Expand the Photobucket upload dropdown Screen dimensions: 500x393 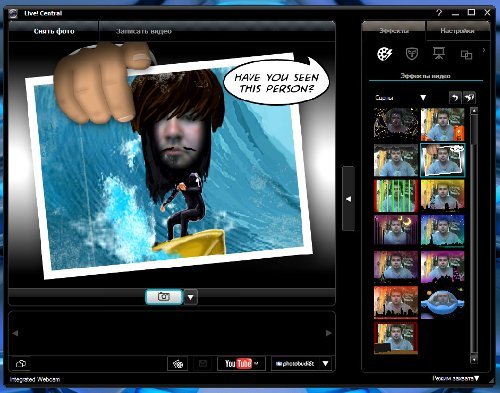pyautogui.click(x=326, y=364)
